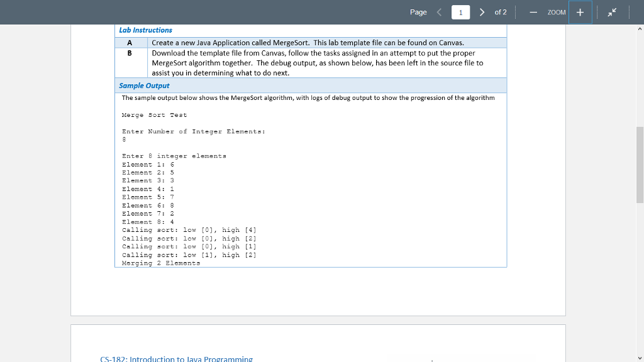Open the CS-182 Introduction to Java Programming link
Screen dimensions: 644x362
[176, 359]
